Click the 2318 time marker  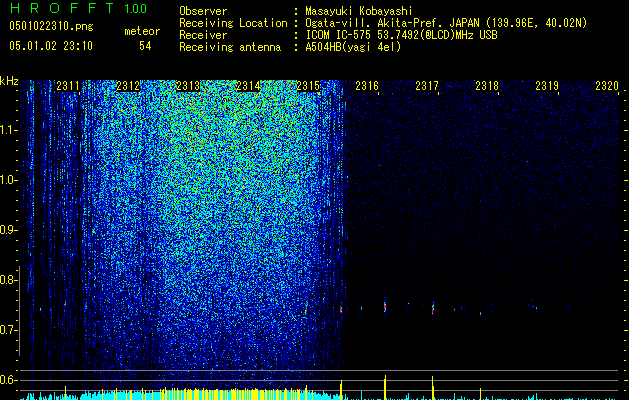(x=487, y=86)
